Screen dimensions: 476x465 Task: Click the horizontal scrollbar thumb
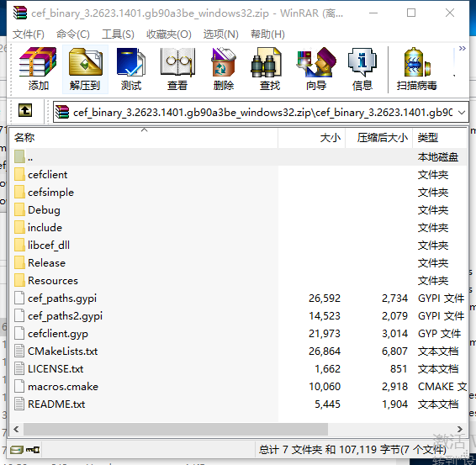point(176,429)
